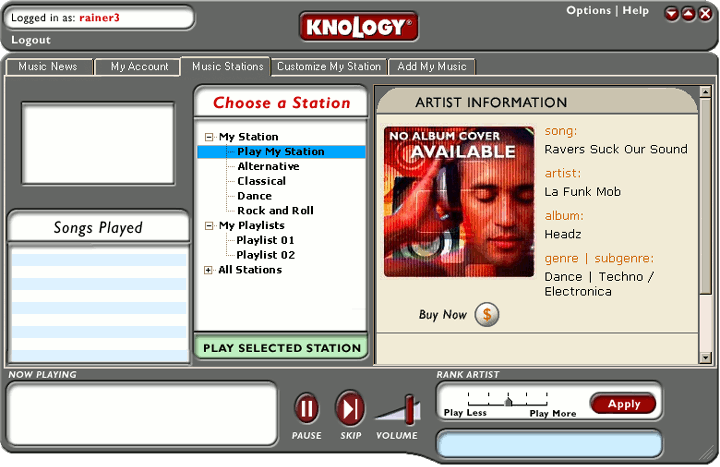Screen dimensions: 720x467
Task: Select the Classical station
Action: point(261,181)
